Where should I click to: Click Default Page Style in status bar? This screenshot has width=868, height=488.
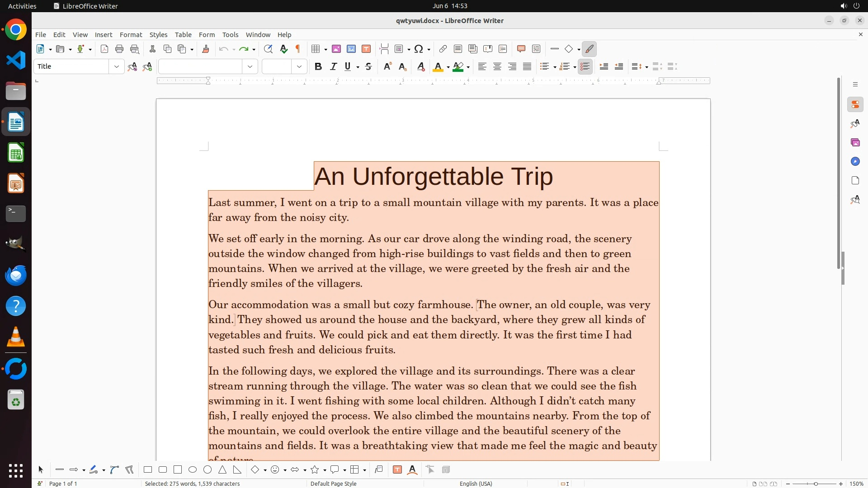click(334, 483)
